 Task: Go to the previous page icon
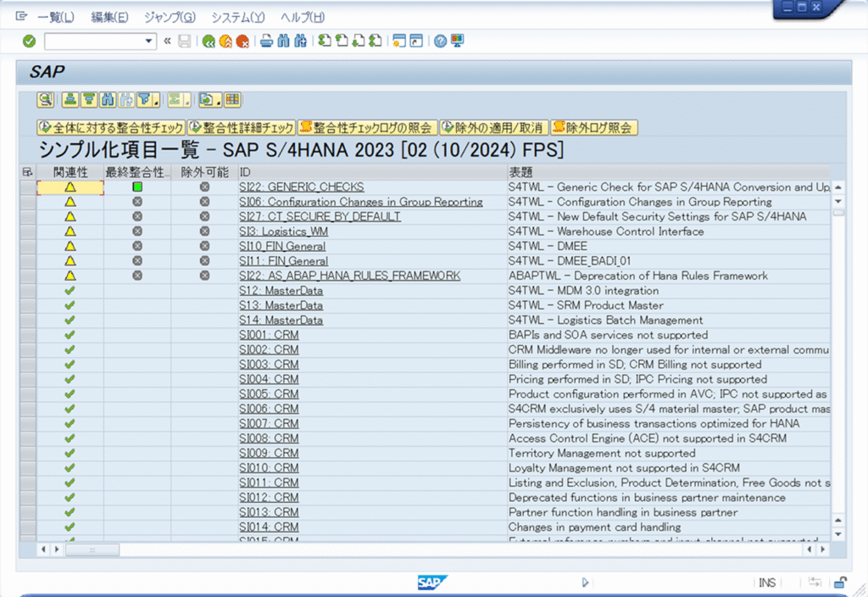tap(342, 41)
